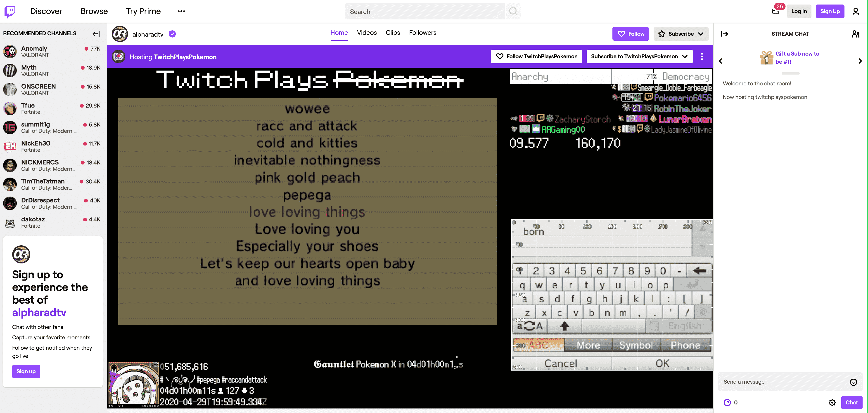Viewport: 868px width, 413px height.
Task: Select the Videos tab on alpharadtv
Action: (x=366, y=32)
